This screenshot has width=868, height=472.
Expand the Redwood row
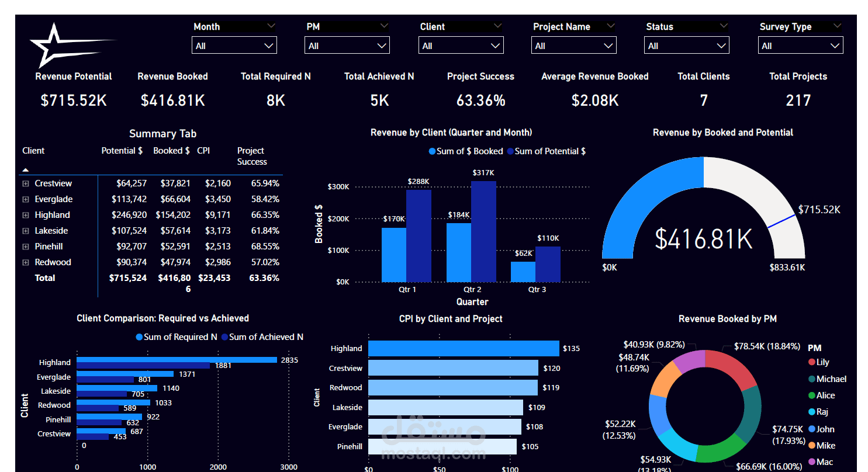[x=26, y=262]
